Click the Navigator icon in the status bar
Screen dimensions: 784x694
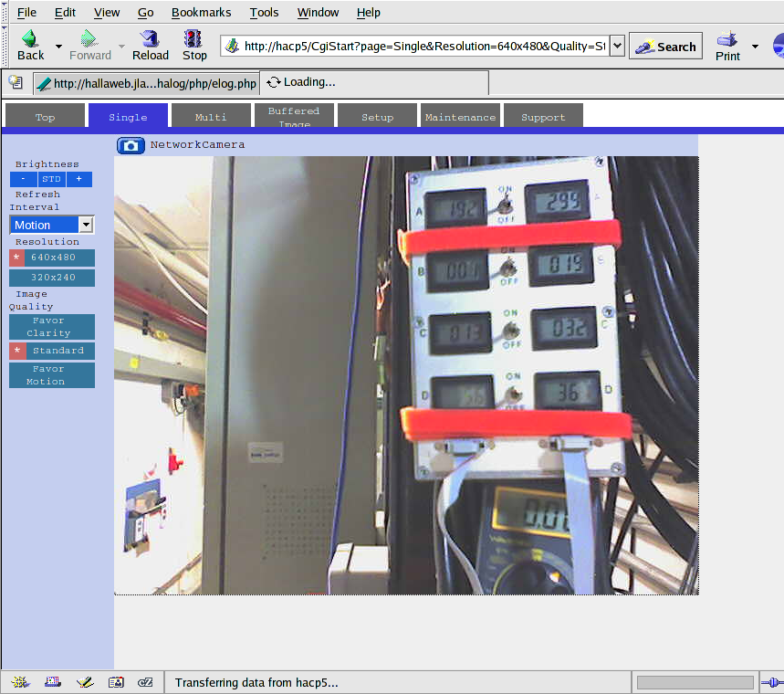tap(20, 682)
